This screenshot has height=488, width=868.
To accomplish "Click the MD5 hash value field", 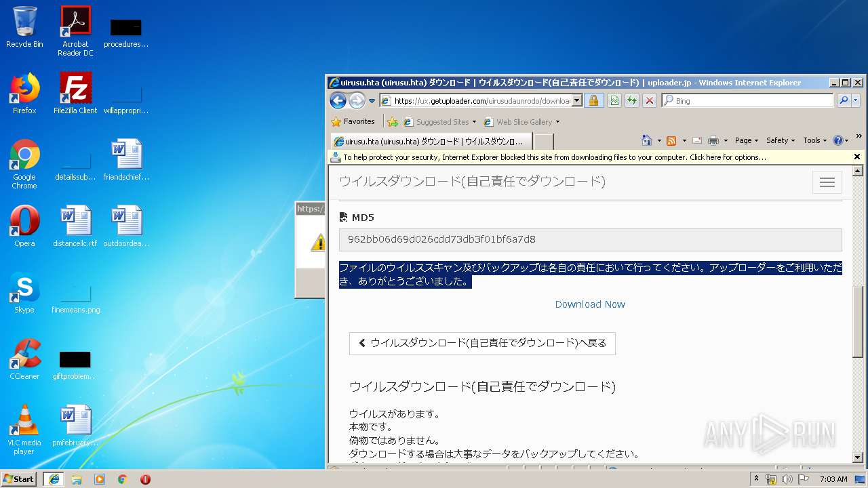I will pos(590,239).
